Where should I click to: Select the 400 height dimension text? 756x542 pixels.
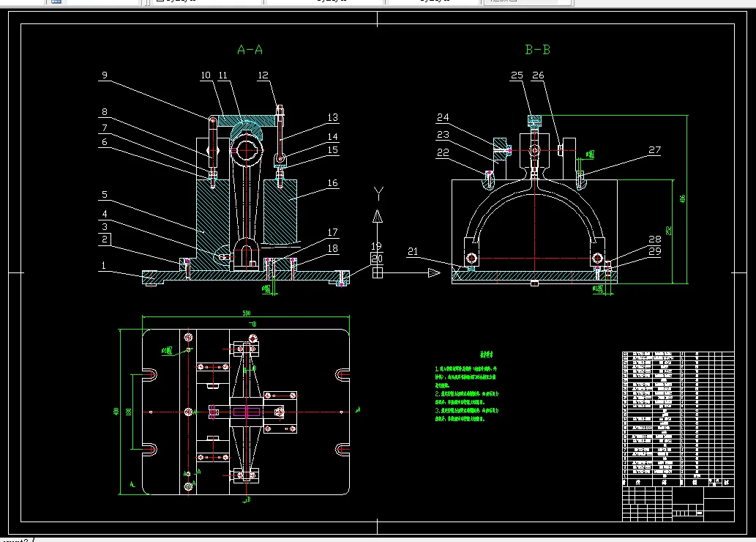pos(116,411)
